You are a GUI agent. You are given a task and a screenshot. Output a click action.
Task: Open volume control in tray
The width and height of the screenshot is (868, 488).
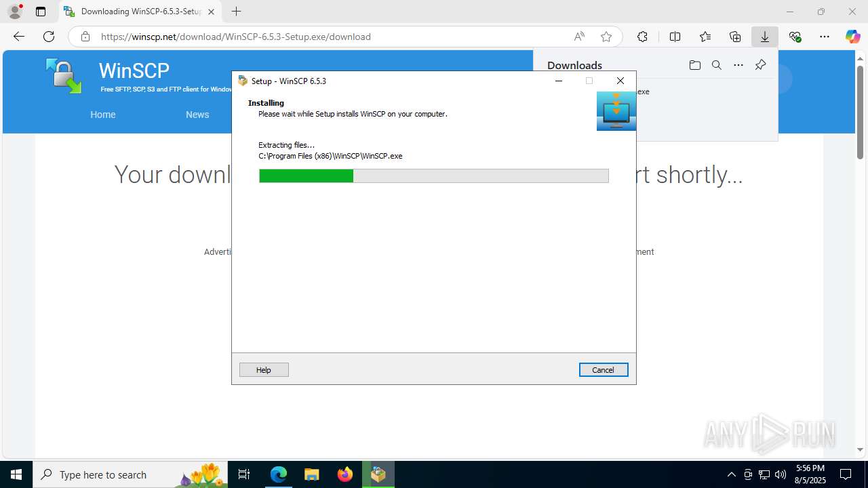tap(781, 474)
